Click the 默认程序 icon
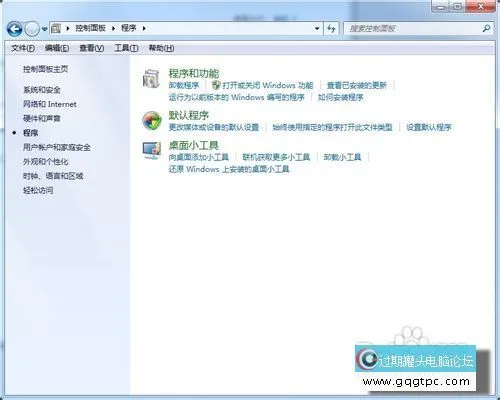 tap(152, 120)
